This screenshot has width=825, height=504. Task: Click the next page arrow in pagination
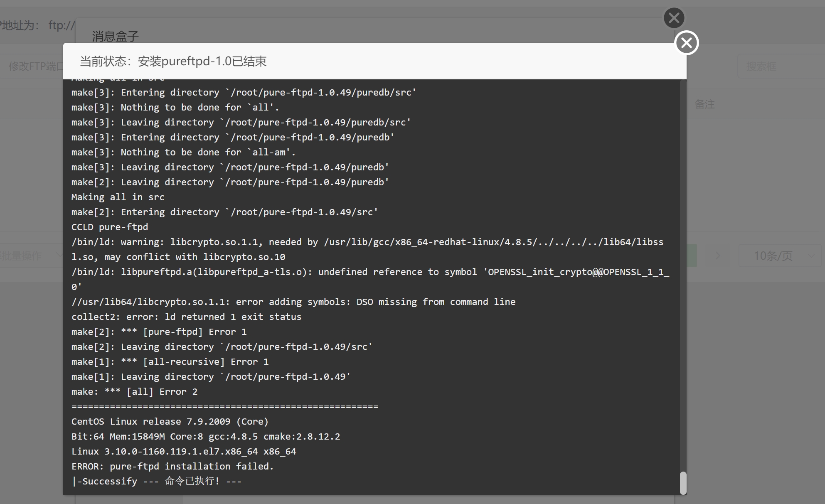click(718, 256)
